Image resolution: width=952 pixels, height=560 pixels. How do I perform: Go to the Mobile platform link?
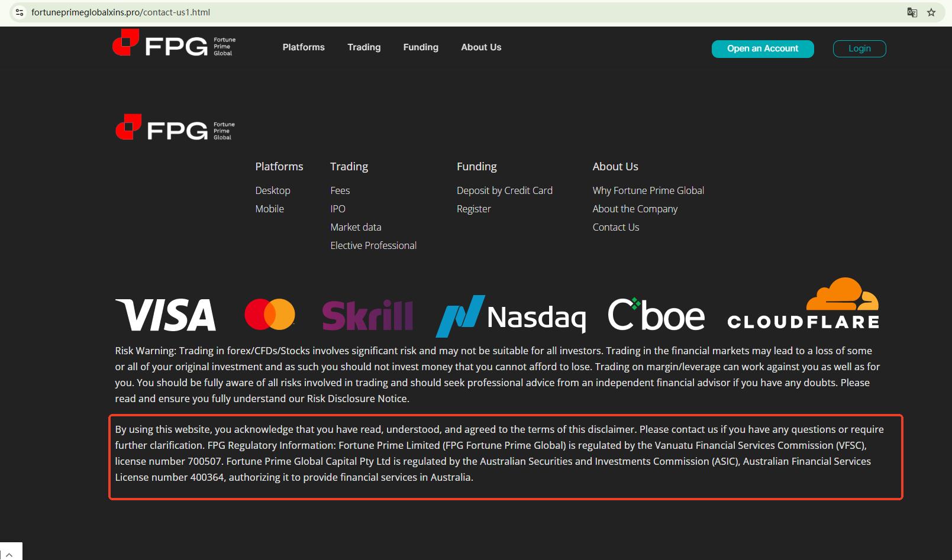(x=270, y=209)
